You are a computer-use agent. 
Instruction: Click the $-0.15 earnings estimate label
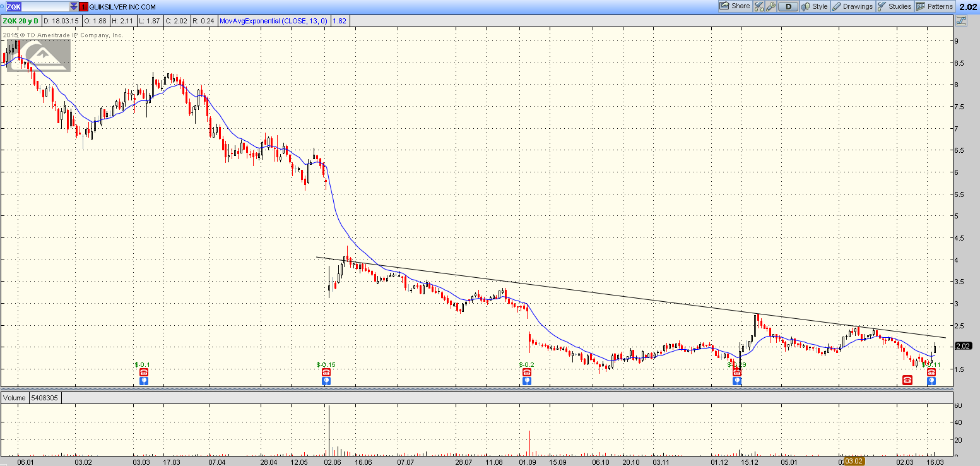click(x=326, y=364)
